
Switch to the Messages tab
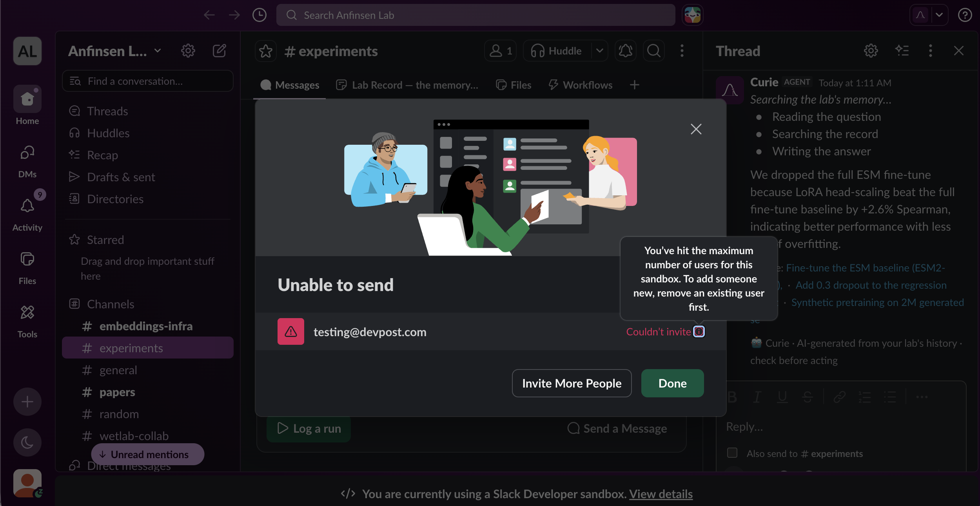tap(290, 85)
